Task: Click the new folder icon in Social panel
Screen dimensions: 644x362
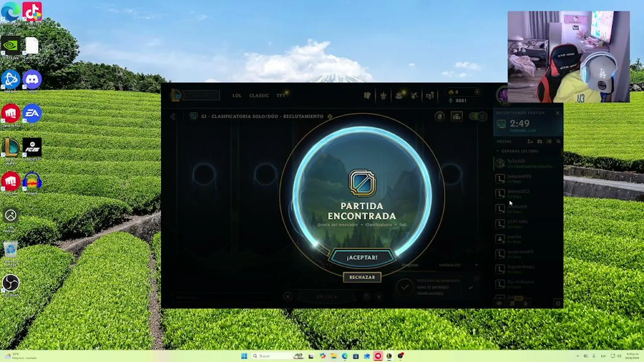Action: [540, 142]
